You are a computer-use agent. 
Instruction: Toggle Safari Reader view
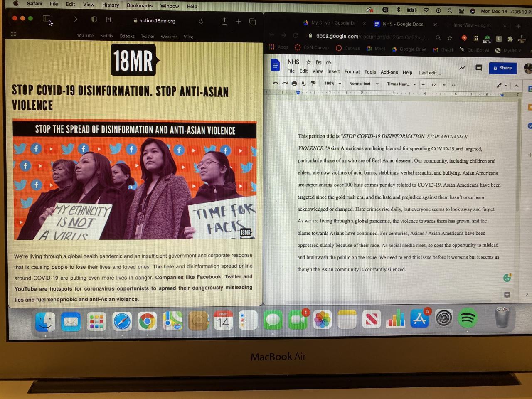[x=108, y=20]
